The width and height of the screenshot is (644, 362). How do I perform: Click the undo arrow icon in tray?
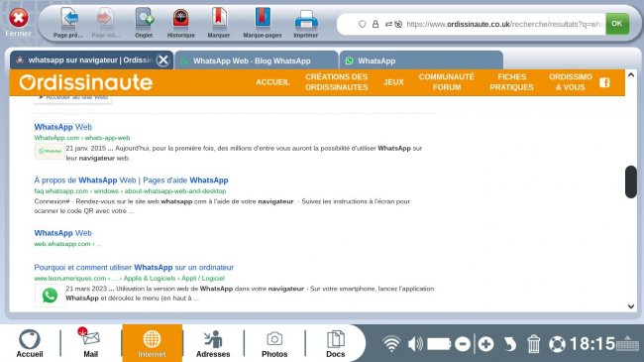pos(509,344)
